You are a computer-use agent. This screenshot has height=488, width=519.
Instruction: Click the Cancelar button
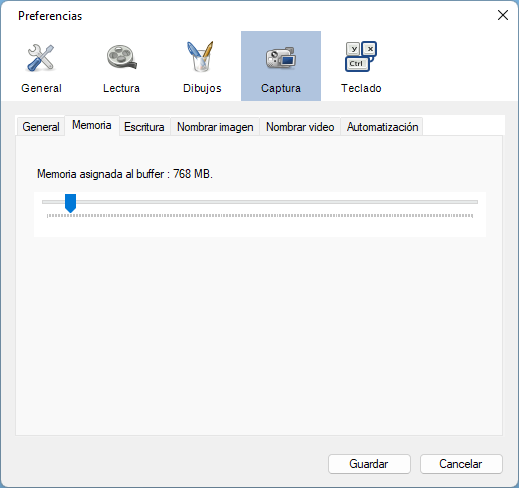(461, 464)
